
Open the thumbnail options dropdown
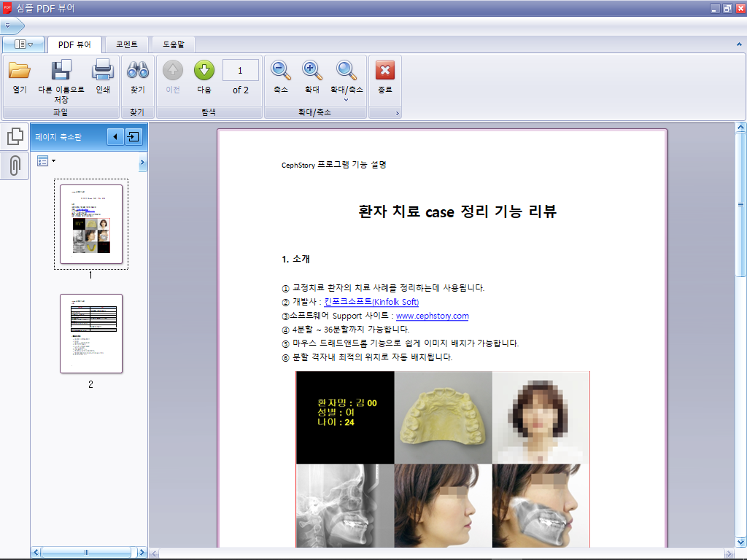pos(46,161)
